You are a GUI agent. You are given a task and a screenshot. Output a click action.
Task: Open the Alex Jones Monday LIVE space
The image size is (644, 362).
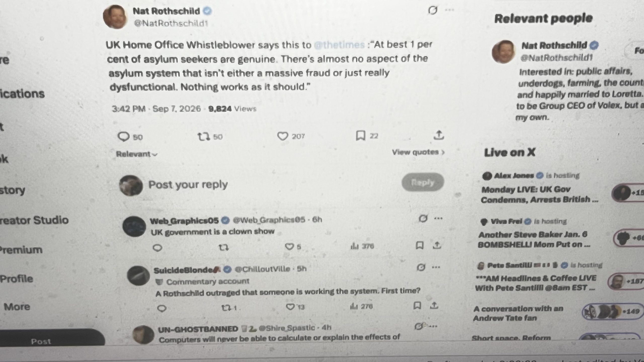[x=539, y=195]
